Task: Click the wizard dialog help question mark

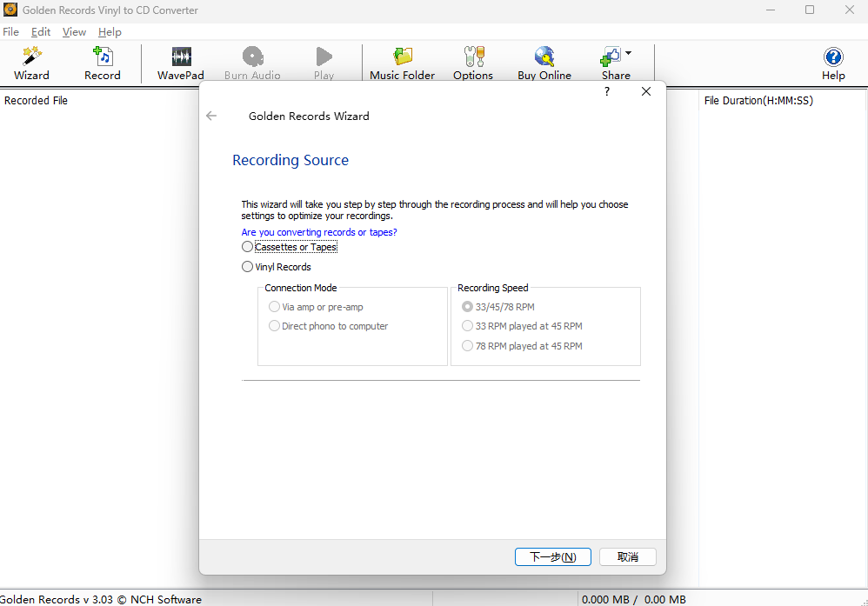Action: pyautogui.click(x=607, y=91)
